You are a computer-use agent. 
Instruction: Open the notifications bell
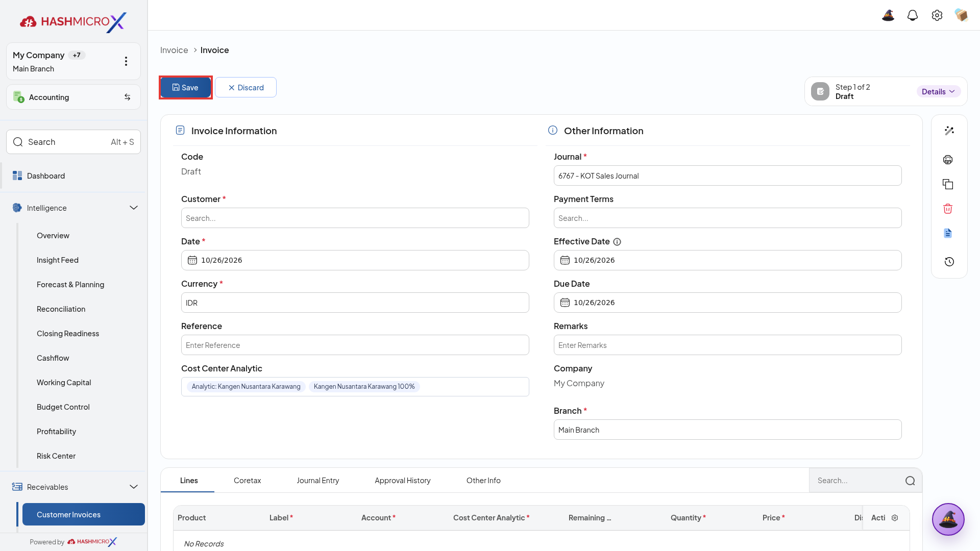pos(913,15)
